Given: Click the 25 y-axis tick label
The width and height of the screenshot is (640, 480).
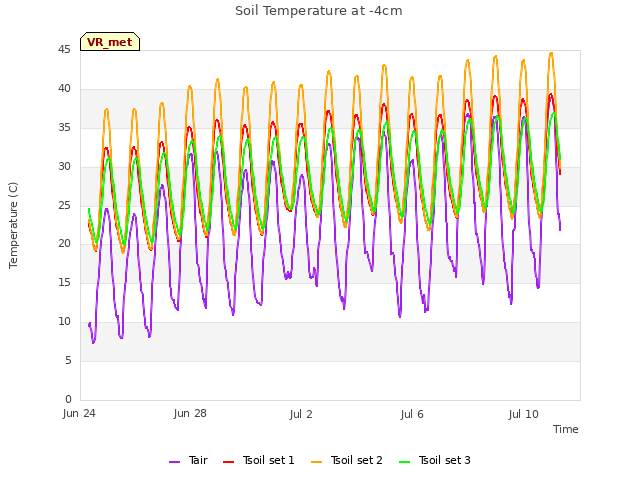Looking at the screenshot, I should coord(64,205).
